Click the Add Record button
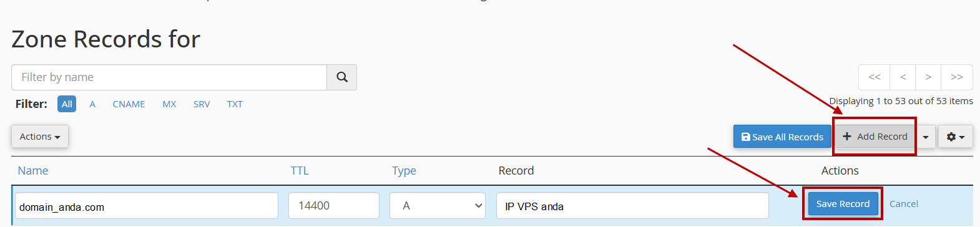This screenshot has width=980, height=227. (875, 137)
